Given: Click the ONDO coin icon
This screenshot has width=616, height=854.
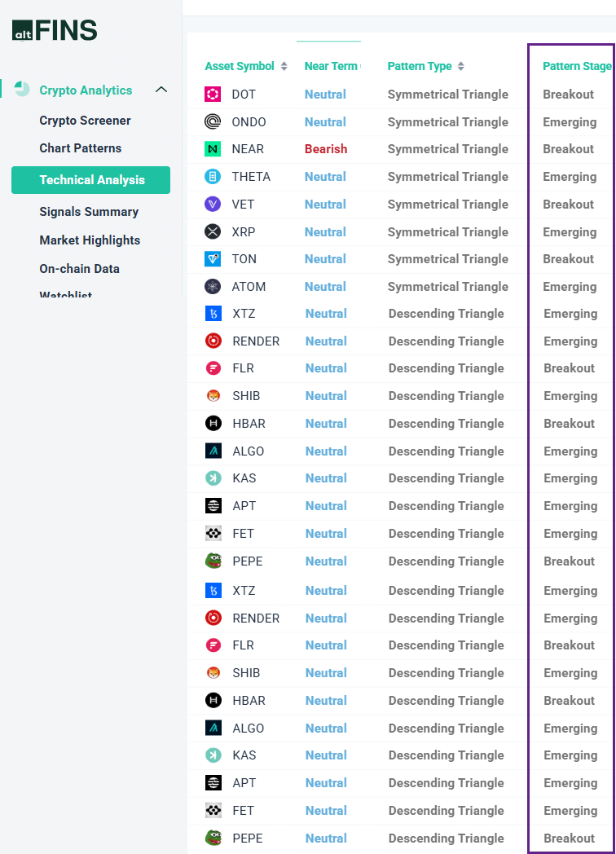Looking at the screenshot, I should pos(213,121).
